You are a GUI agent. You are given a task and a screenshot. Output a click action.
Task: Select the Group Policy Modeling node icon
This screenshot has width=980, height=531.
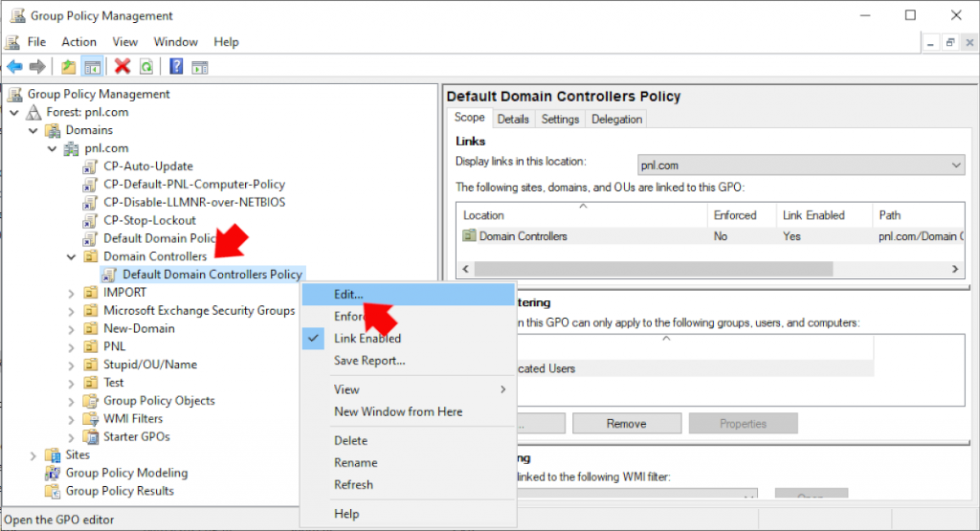[x=53, y=473]
